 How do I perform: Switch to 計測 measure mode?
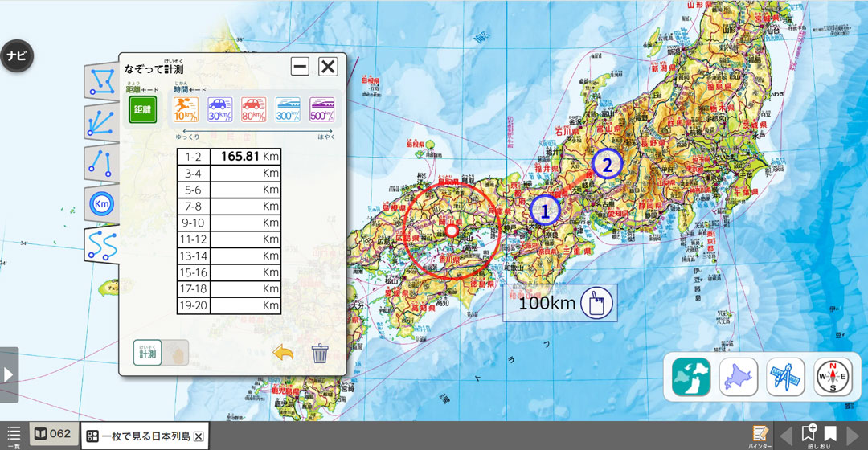point(147,353)
